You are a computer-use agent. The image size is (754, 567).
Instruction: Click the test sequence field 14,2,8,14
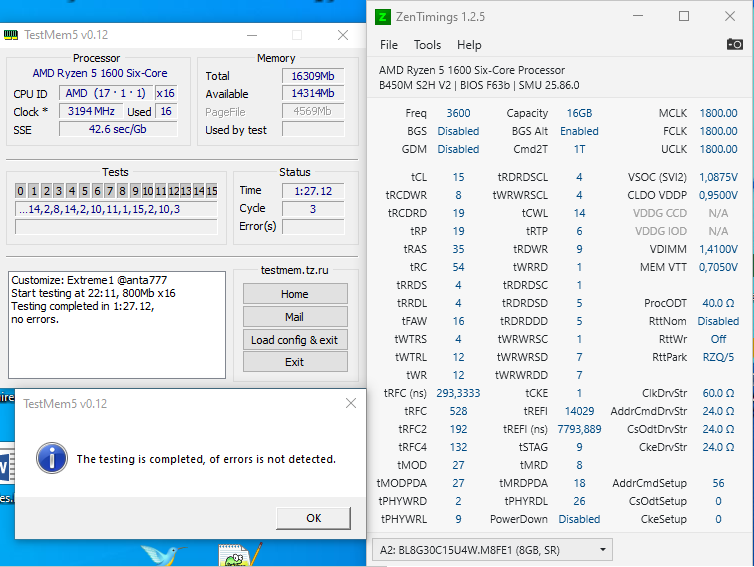coord(116,209)
